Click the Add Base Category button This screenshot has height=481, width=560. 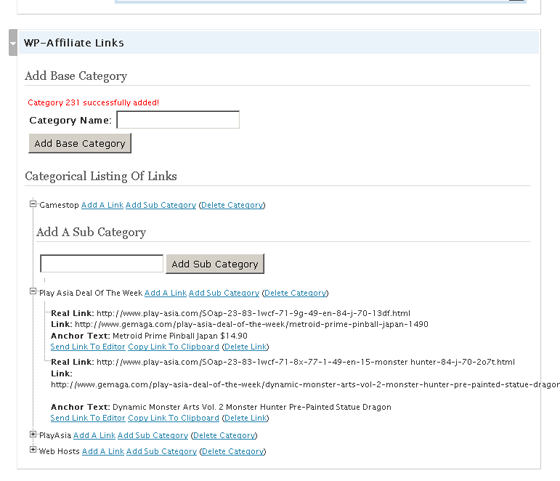tap(80, 144)
